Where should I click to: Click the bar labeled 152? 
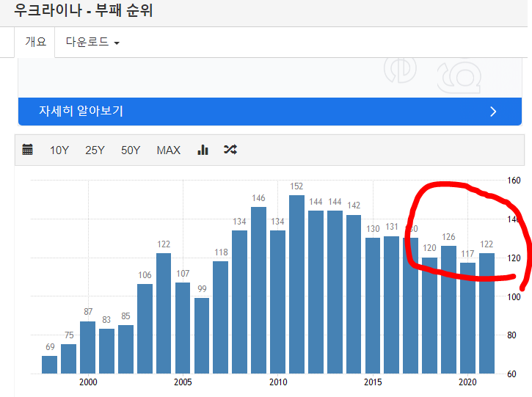(296, 284)
